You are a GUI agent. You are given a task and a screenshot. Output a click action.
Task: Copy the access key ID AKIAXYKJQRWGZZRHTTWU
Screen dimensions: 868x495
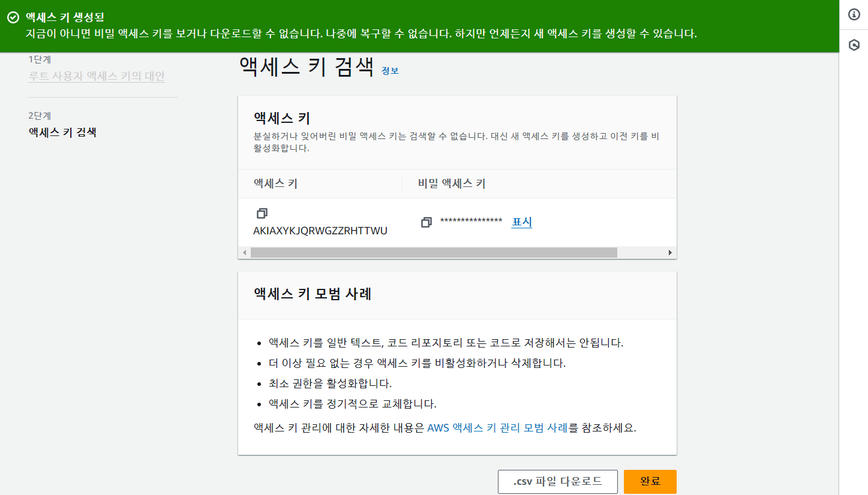[x=262, y=213]
